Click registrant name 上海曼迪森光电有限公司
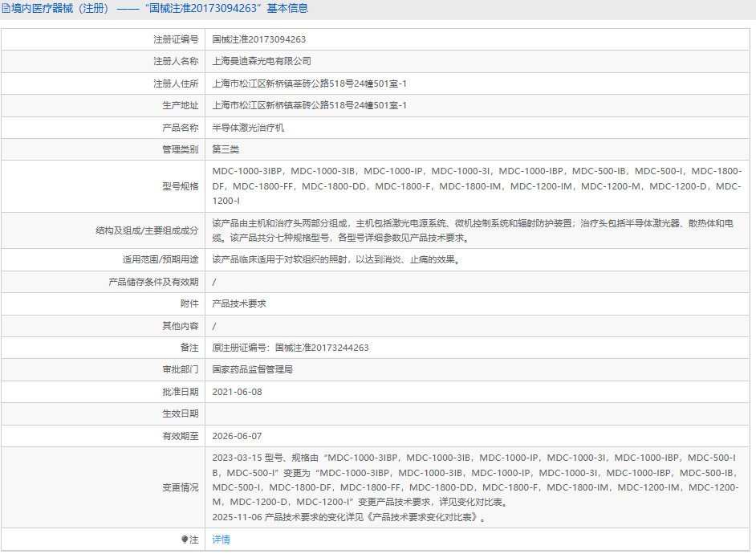The width and height of the screenshot is (756, 558). pos(261,61)
